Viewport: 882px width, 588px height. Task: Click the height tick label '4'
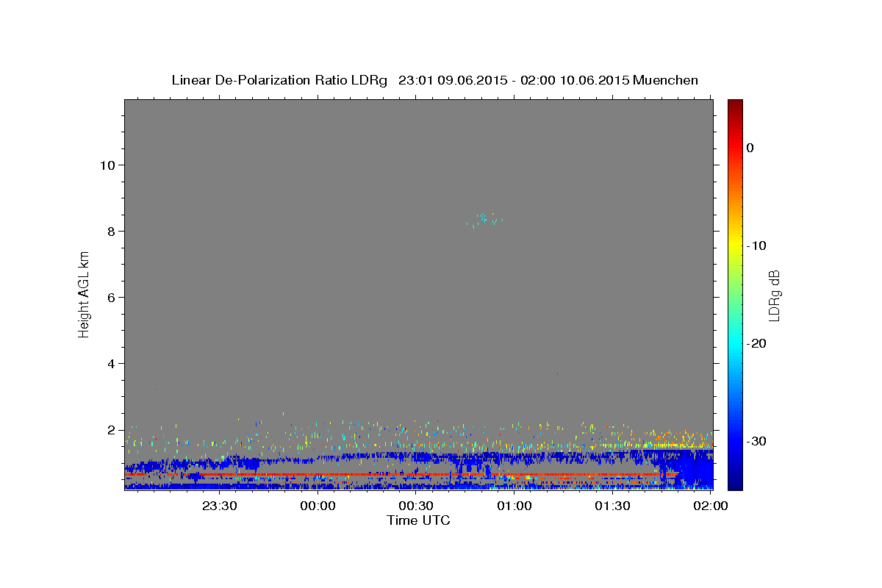110,363
